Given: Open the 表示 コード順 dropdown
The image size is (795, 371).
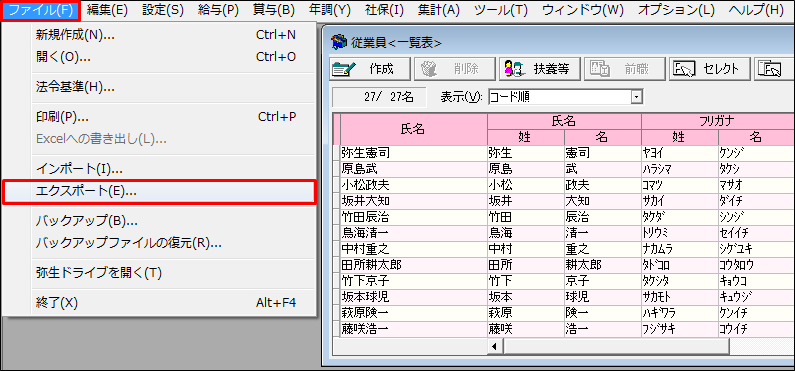Looking at the screenshot, I should pyautogui.click(x=636, y=97).
